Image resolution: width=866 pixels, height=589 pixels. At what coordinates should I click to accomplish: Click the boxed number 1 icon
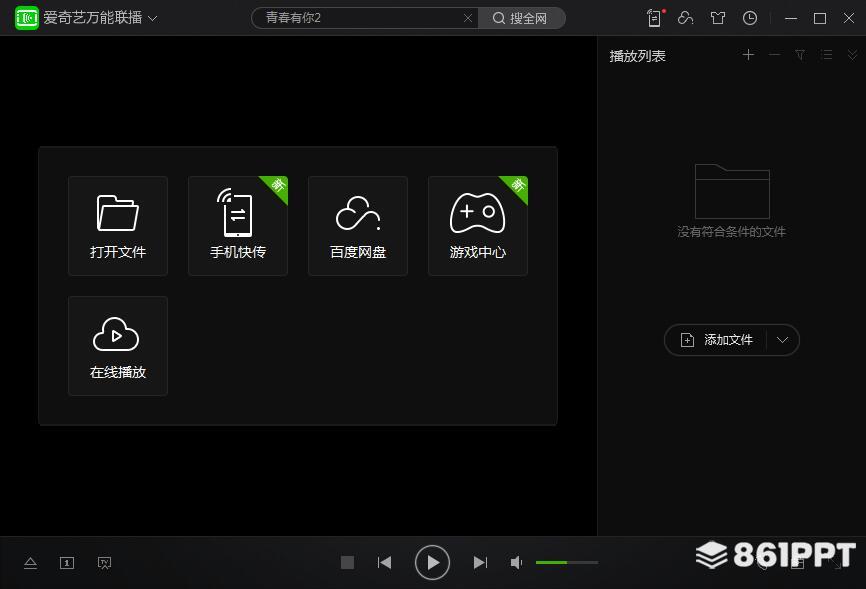coord(67,563)
